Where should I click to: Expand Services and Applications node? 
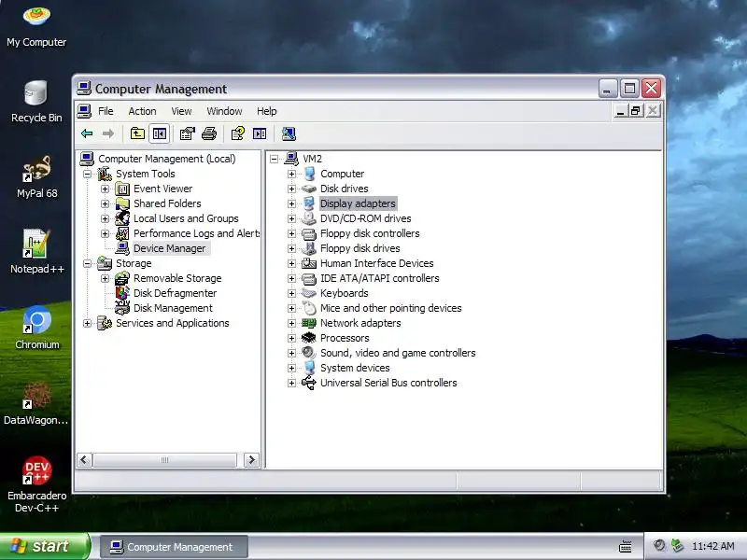87,323
